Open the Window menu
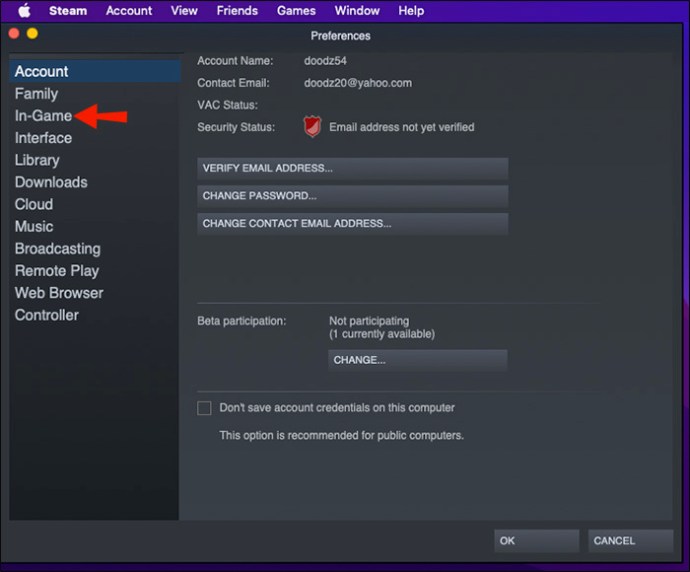Screen dimensions: 690x572 point(357,10)
